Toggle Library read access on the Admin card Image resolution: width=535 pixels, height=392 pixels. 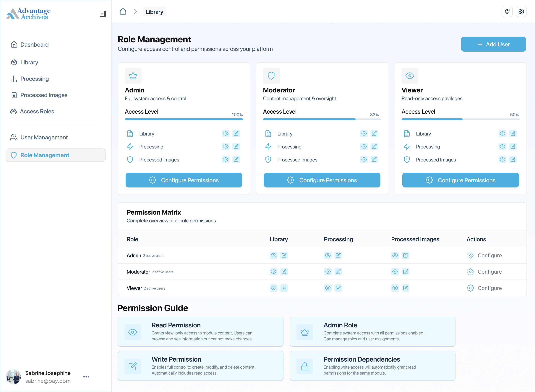pyautogui.click(x=226, y=134)
